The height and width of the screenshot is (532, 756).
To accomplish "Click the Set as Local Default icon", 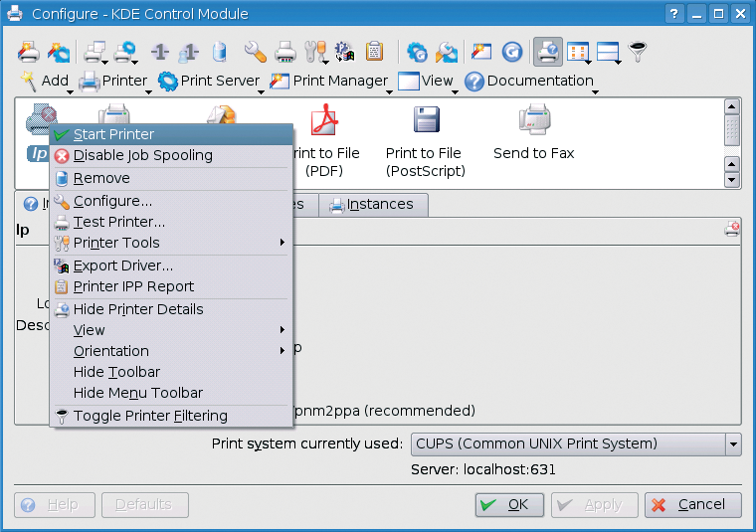I will click(x=159, y=52).
